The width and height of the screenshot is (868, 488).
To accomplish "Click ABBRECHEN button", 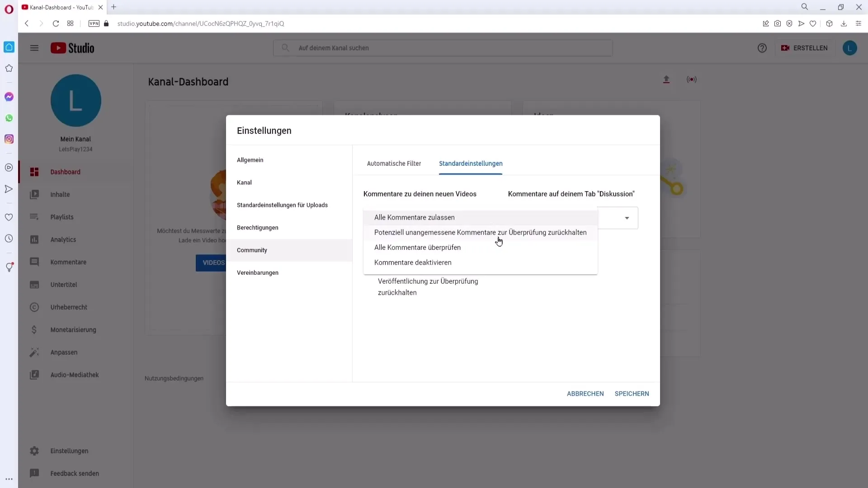I will click(586, 393).
